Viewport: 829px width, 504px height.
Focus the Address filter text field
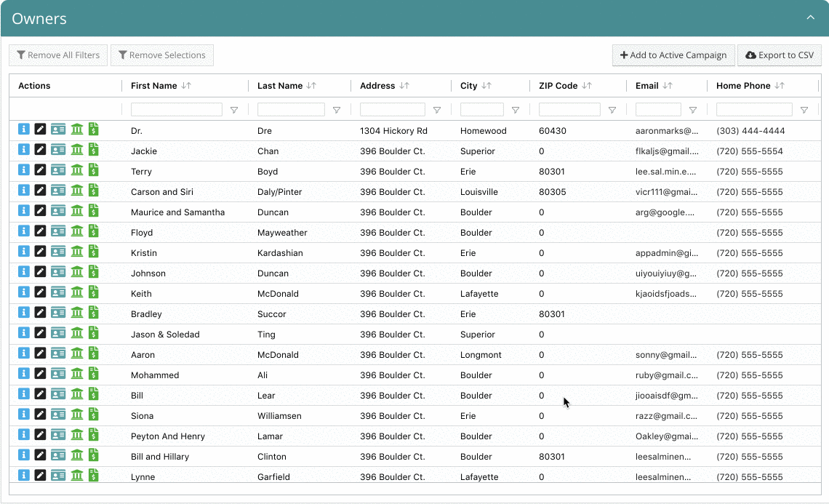[x=392, y=110]
